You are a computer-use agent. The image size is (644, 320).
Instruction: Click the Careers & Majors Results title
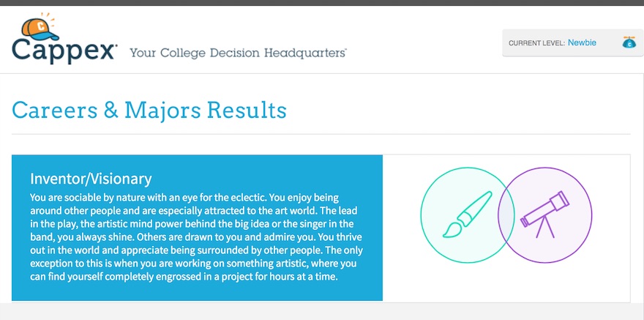pos(149,110)
